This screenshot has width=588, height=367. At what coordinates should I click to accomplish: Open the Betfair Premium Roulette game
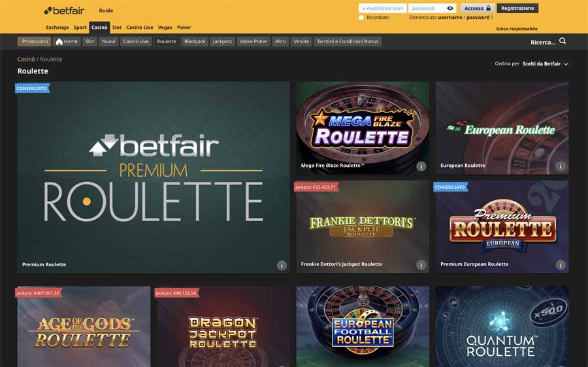click(154, 177)
